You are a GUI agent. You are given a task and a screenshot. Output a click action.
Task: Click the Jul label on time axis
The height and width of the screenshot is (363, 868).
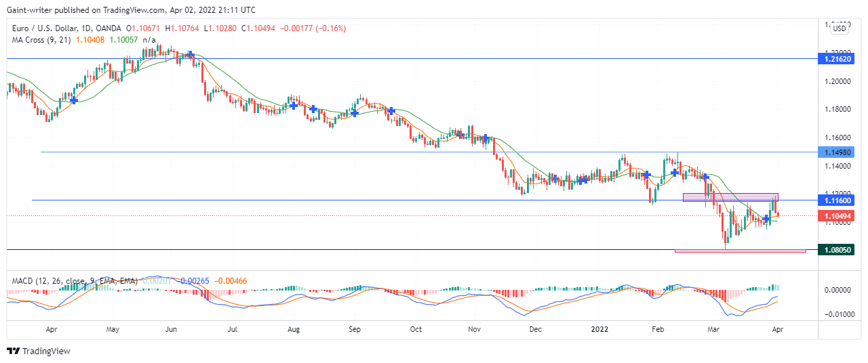(233, 330)
